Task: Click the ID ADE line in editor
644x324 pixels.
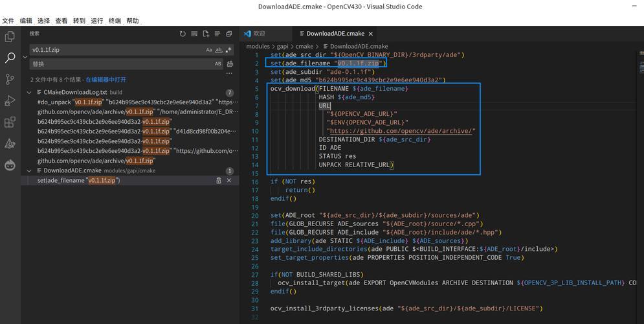Action: pyautogui.click(x=330, y=148)
